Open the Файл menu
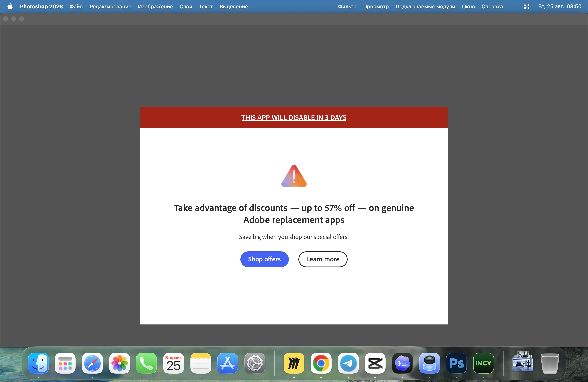Screen dimensions: 588x382 [x=76, y=6]
